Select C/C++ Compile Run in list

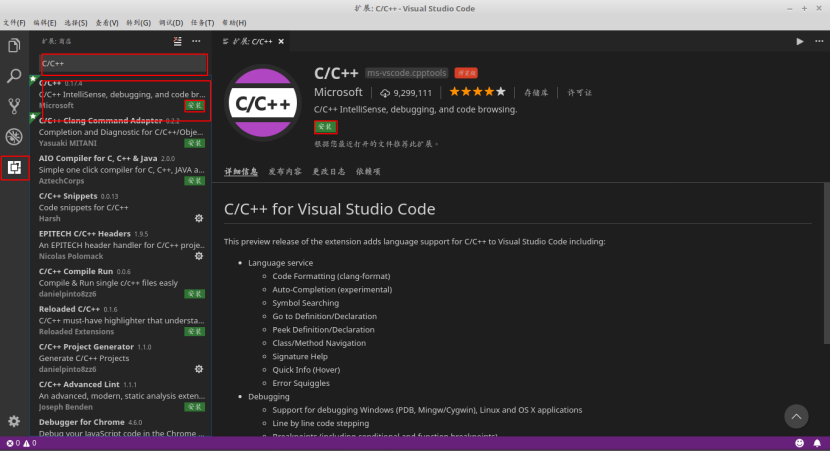122,282
